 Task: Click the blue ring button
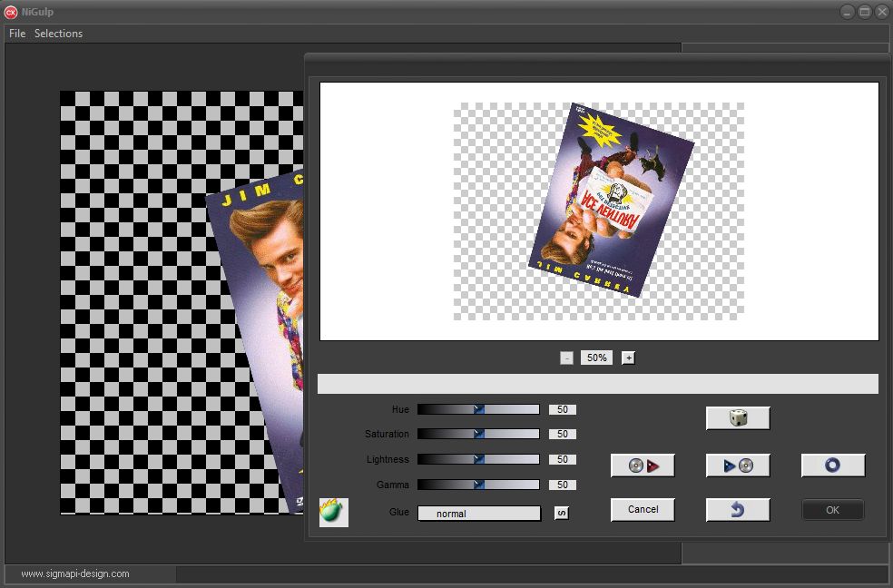click(832, 465)
